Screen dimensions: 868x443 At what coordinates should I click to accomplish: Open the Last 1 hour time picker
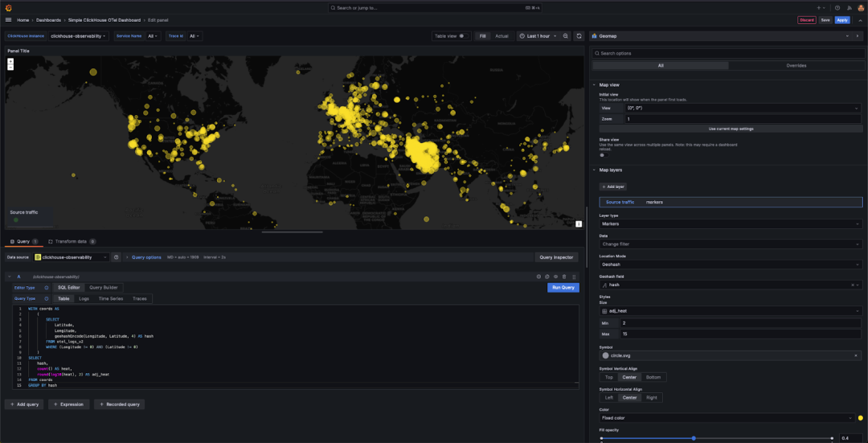pos(537,36)
